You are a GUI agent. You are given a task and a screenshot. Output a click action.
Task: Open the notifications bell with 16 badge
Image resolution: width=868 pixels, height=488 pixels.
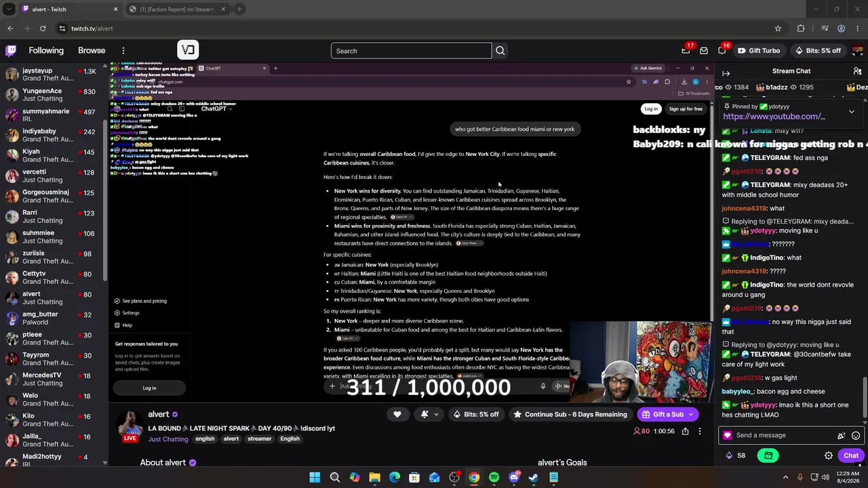(722, 51)
